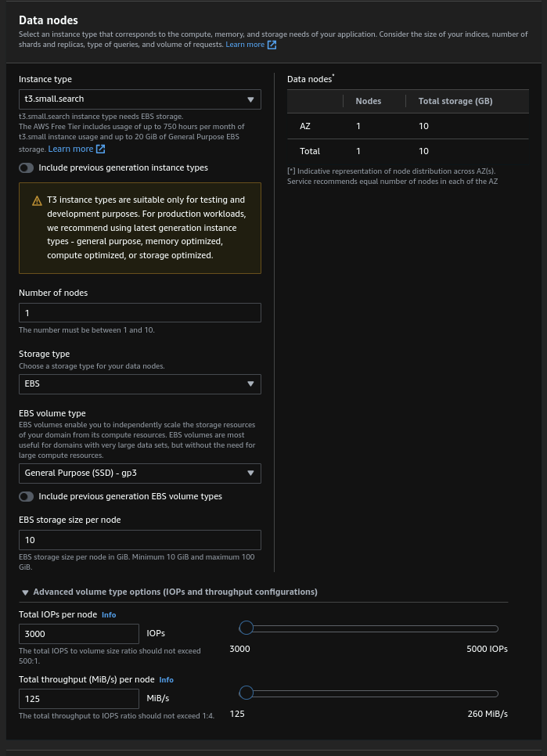547x756 pixels.
Task: Open the General Purpose (SSD) gp3 dropdown
Action: click(x=139, y=473)
